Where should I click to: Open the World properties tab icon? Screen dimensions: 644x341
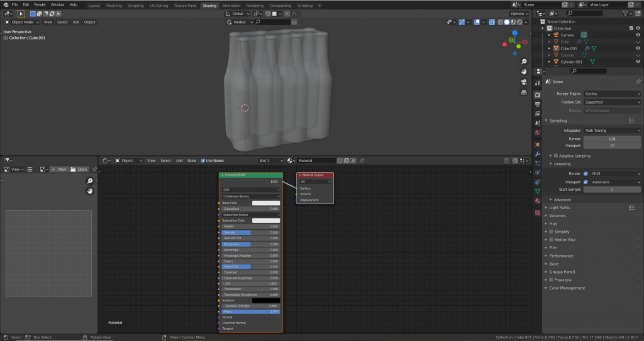(x=538, y=133)
